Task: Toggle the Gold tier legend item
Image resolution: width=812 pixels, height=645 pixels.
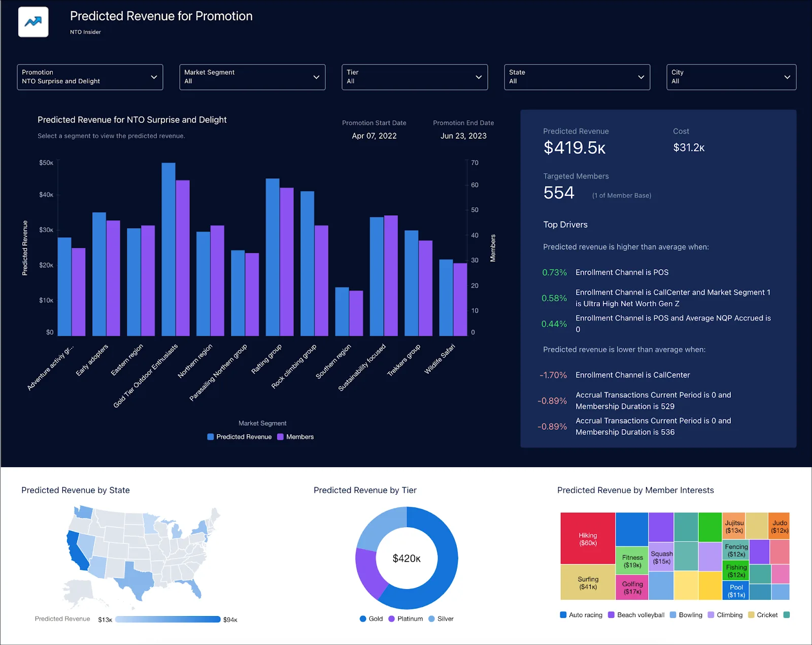Action: pos(371,619)
